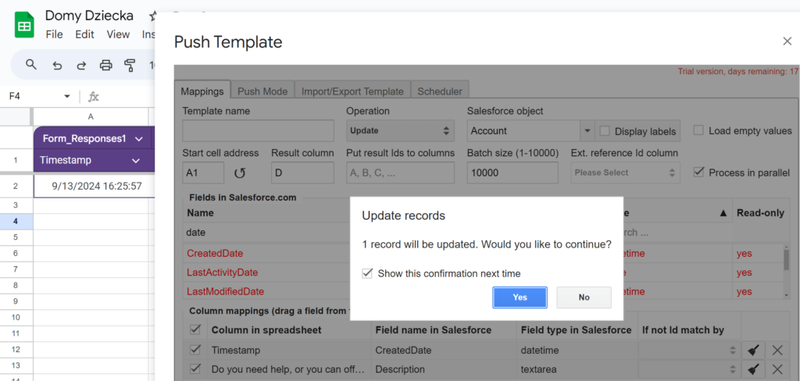This screenshot has height=381, width=800.
Task: Click the Domy Dziecka document title
Action: pyautogui.click(x=89, y=15)
